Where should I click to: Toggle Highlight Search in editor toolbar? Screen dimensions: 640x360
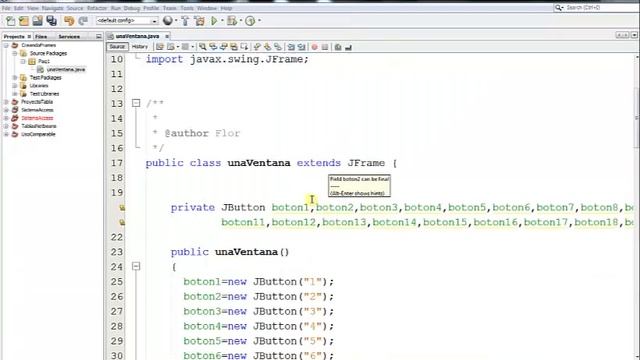point(234,47)
